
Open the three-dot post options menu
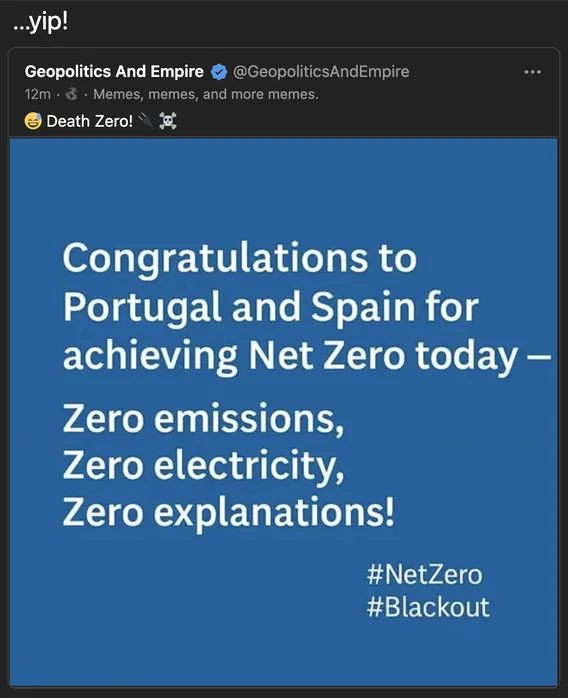click(x=532, y=72)
